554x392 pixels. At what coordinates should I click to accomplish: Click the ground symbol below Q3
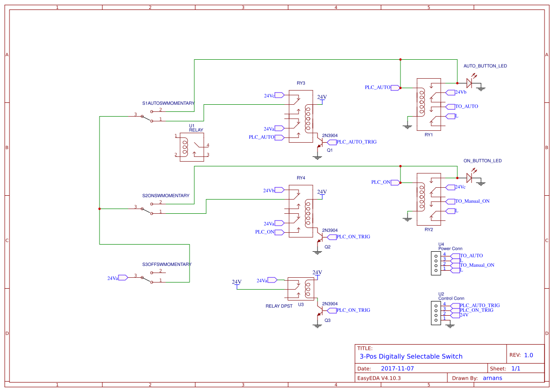(318, 326)
